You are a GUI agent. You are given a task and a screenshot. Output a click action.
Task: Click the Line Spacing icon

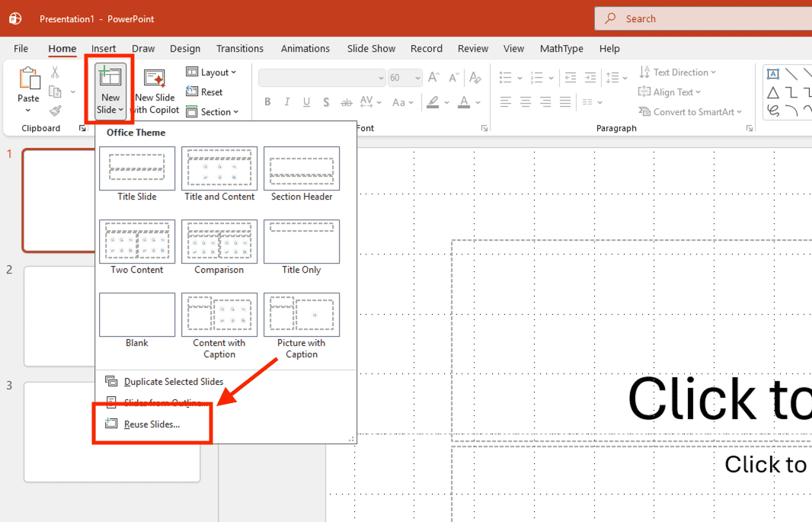click(612, 78)
